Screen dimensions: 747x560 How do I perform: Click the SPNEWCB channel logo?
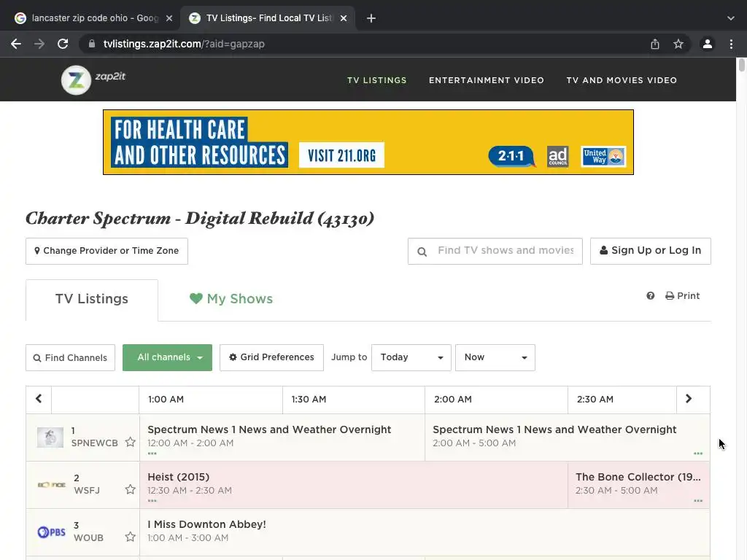pos(50,437)
